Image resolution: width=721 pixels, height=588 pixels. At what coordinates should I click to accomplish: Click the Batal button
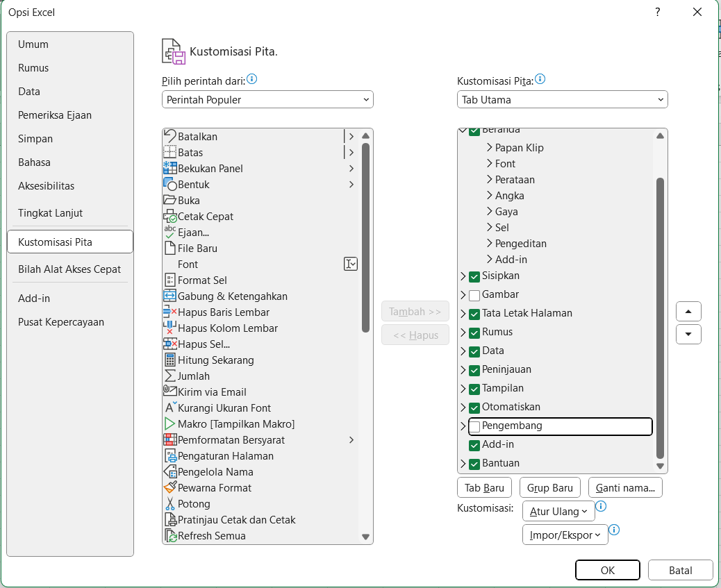680,570
